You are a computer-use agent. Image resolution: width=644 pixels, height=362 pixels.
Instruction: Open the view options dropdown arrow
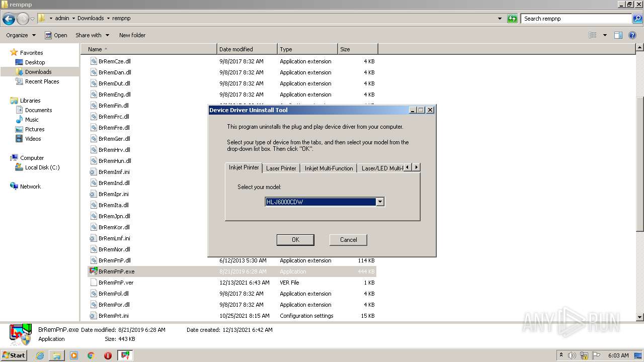tap(605, 35)
